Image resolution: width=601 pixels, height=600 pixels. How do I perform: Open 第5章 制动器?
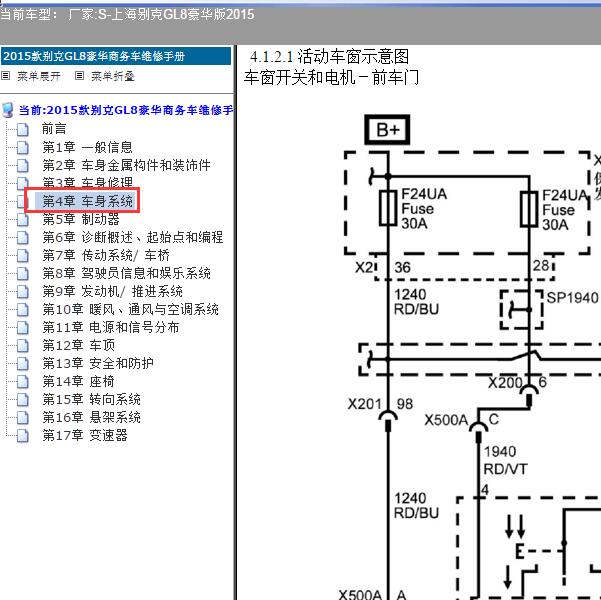click(81, 219)
